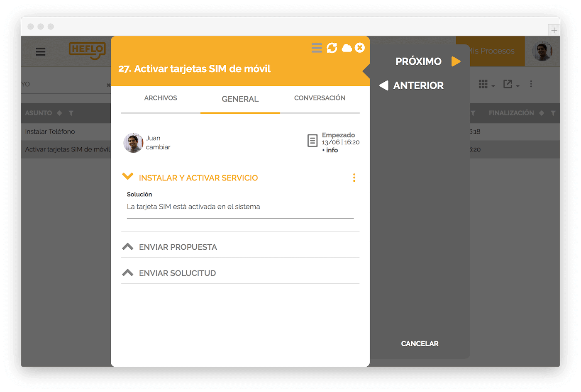Click the FINALIZACIÓN column header
Viewport: 581px width, 392px height.
coord(511,113)
